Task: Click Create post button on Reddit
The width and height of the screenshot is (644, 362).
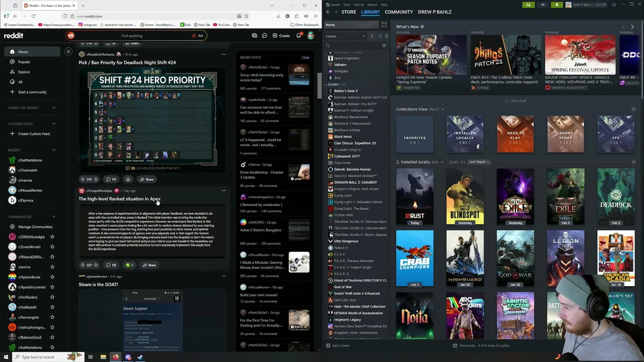Action: point(281,36)
